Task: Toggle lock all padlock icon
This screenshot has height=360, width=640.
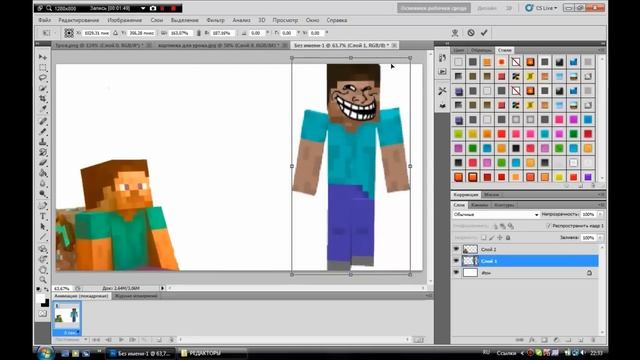Action: [x=508, y=238]
